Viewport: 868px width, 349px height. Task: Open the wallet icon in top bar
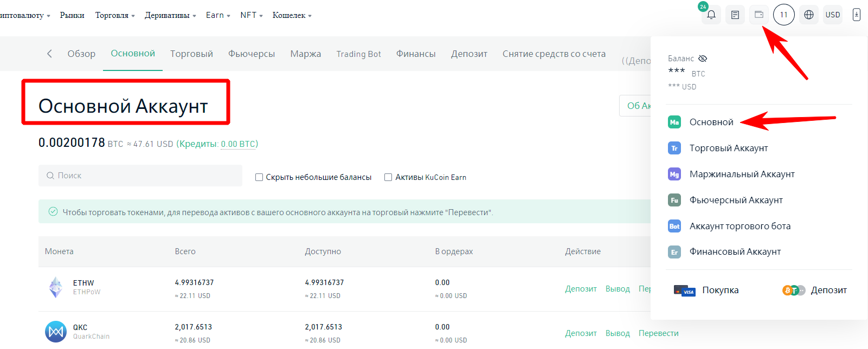click(759, 15)
